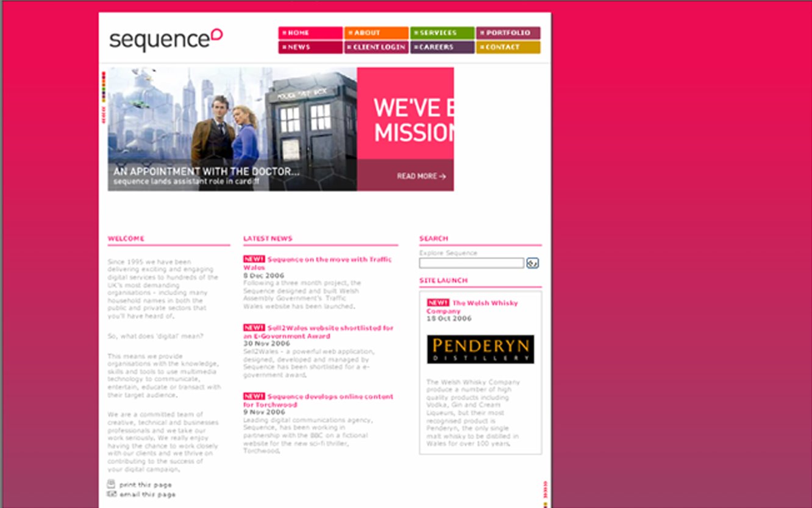Click the 30 Nov 2006 date
812x508 pixels.
266,344
